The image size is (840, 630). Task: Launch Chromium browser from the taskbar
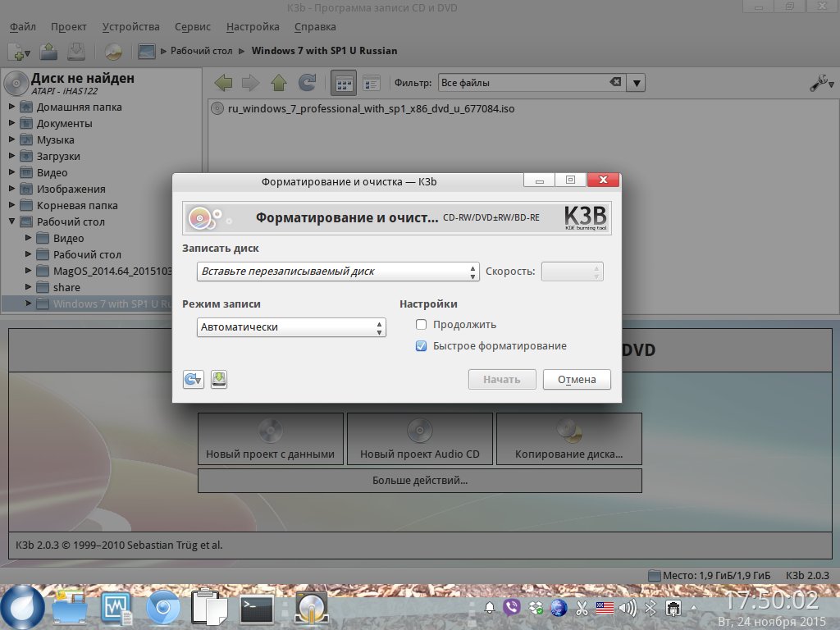point(163,608)
